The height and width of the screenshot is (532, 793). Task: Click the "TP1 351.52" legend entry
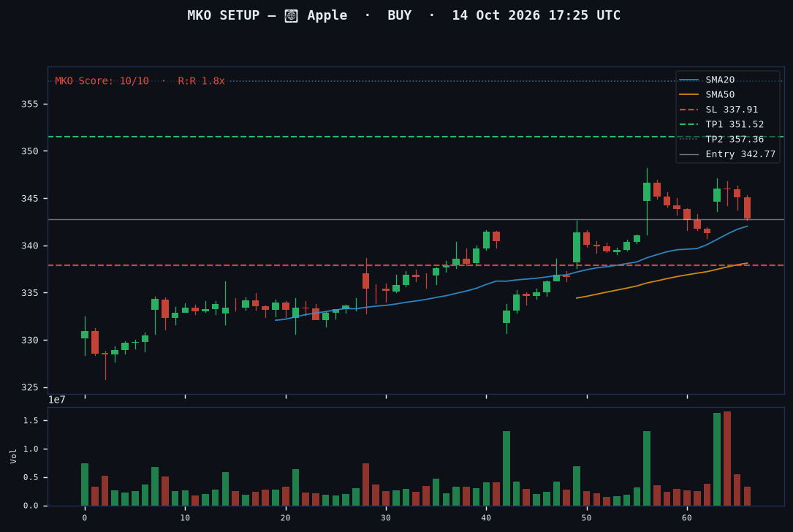pos(721,124)
